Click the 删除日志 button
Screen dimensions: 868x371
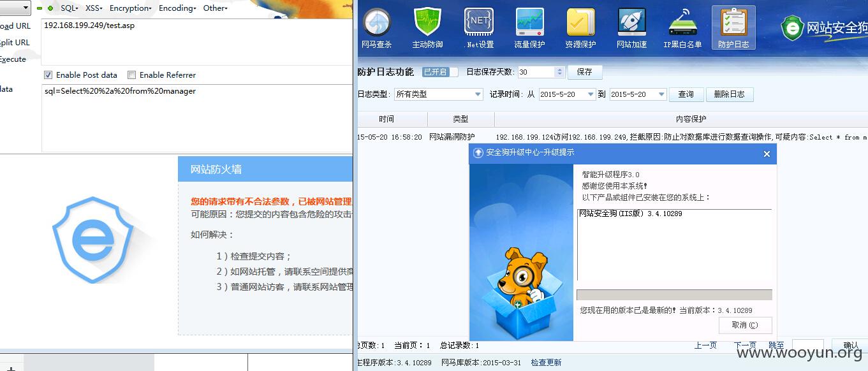click(x=729, y=94)
